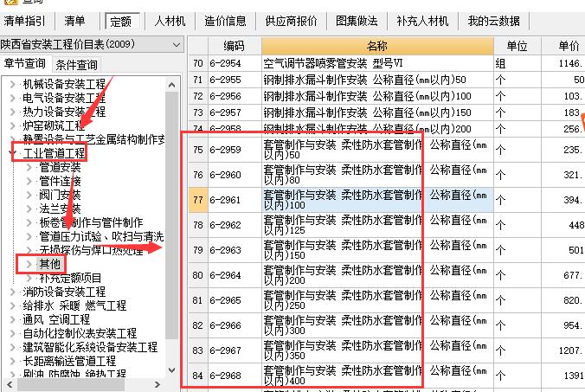The width and height of the screenshot is (585, 392).
Task: Click the 名称 column header
Action: 377,46
